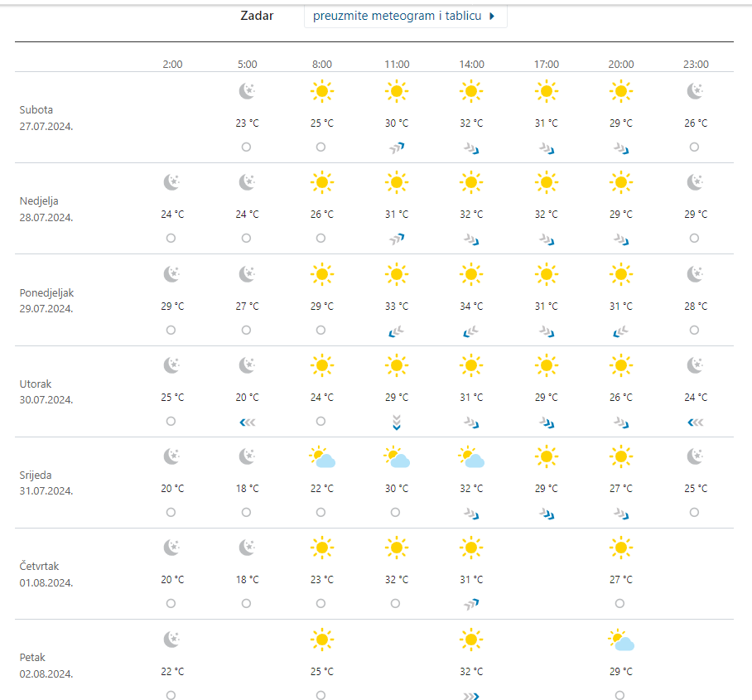Click the sun icon for Četvrtak at 20:00
Screen dimensions: 752x700
coord(621,548)
